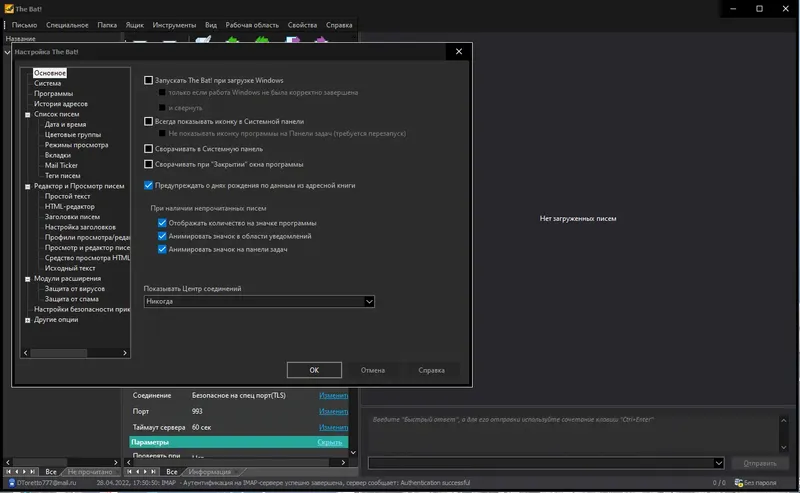Click folder pane horizontal scrollbar thumb
The height and width of the screenshot is (493, 800).
pos(40,462)
